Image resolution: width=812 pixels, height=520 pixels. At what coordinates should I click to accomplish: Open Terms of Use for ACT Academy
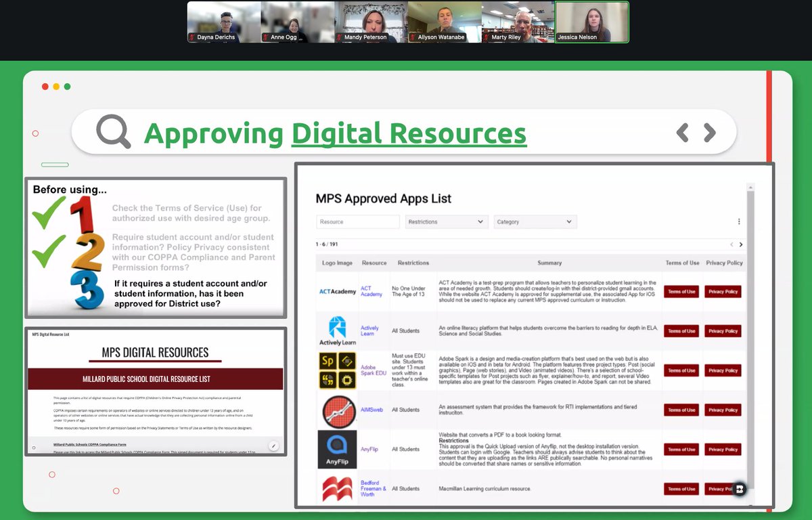[x=681, y=292]
